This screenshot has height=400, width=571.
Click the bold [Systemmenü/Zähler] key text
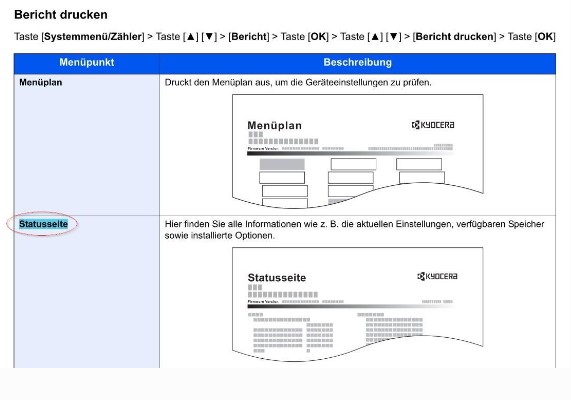click(x=93, y=37)
